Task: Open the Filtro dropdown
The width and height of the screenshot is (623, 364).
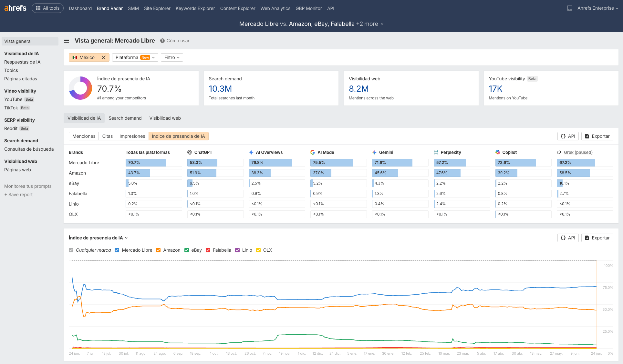Action: pyautogui.click(x=172, y=57)
